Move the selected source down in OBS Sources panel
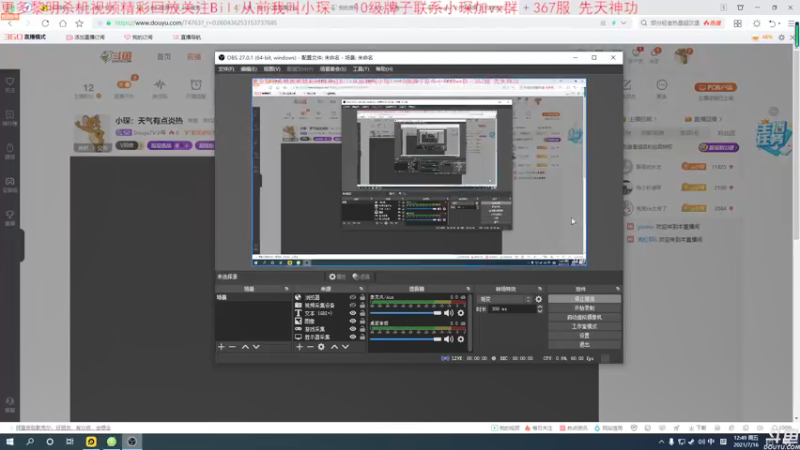The image size is (800, 450). click(345, 347)
